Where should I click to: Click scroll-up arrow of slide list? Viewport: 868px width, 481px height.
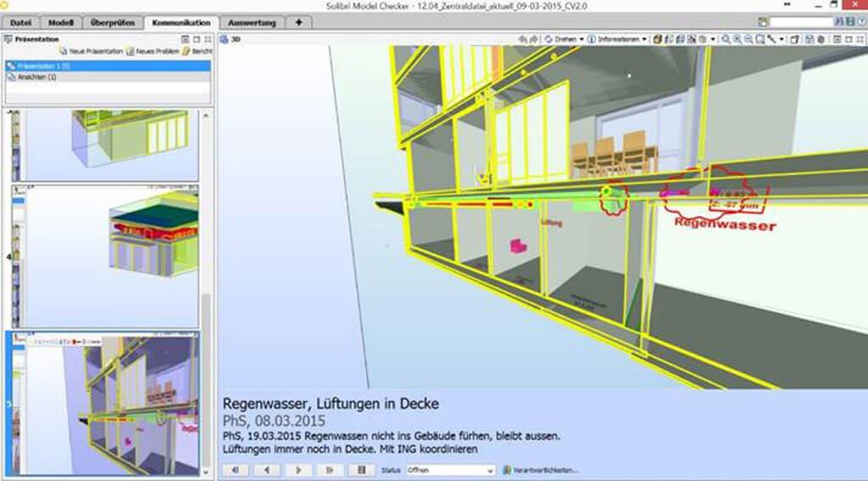pos(206,115)
